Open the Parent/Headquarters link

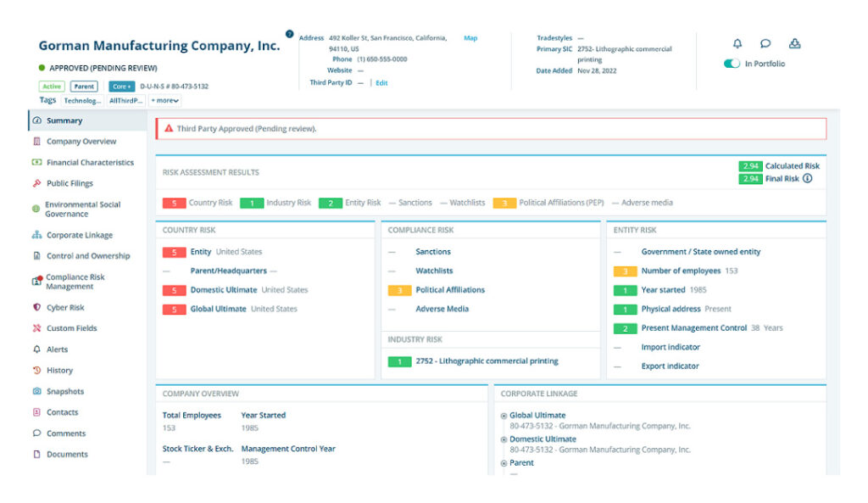[x=229, y=271]
